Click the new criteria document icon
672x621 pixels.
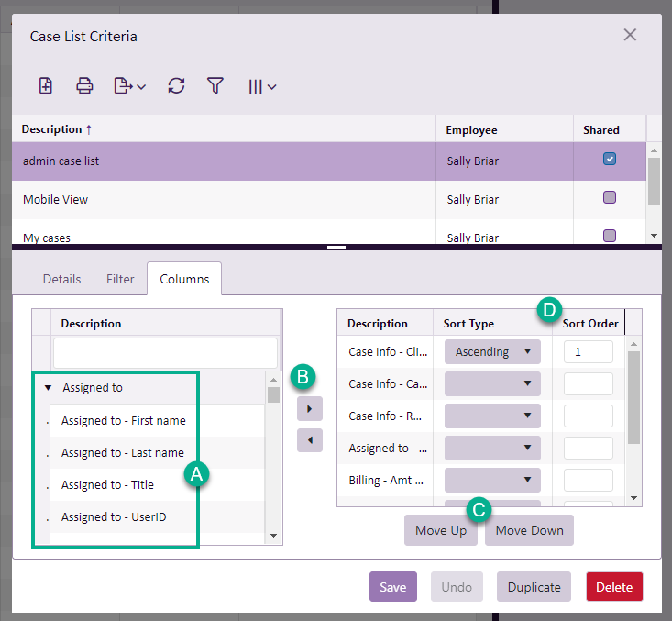(46, 85)
